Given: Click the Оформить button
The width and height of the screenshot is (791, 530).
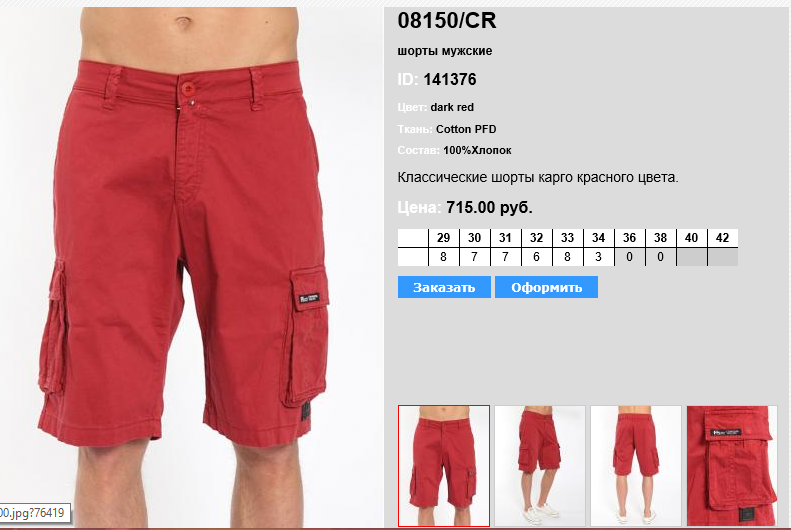Looking at the screenshot, I should click(546, 287).
